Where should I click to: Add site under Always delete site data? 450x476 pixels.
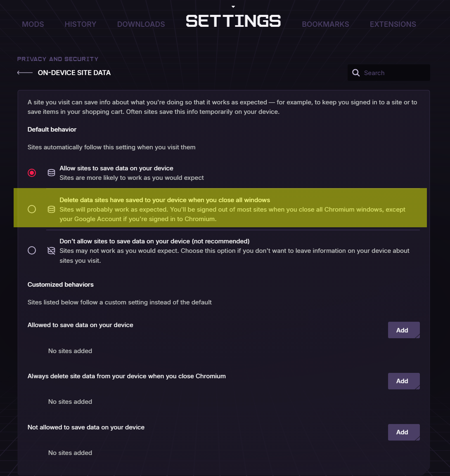[x=404, y=381]
